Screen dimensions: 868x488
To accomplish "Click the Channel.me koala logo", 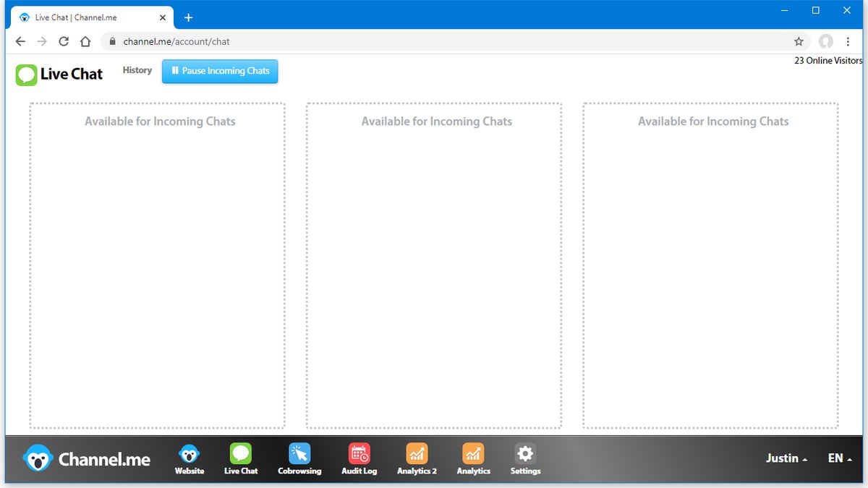I will click(38, 458).
